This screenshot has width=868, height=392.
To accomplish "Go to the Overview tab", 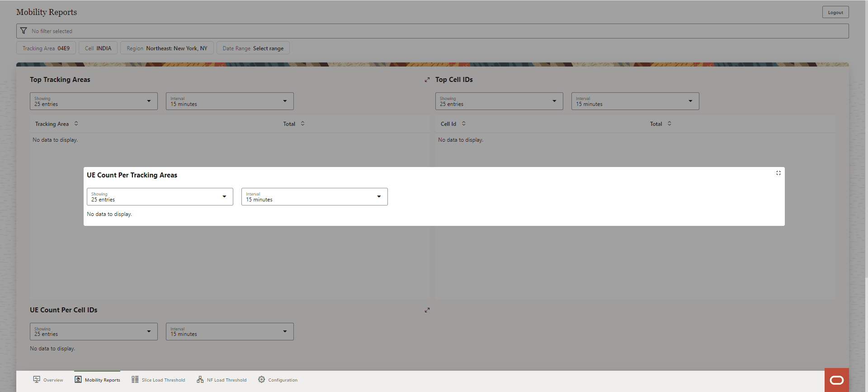I will [48, 380].
